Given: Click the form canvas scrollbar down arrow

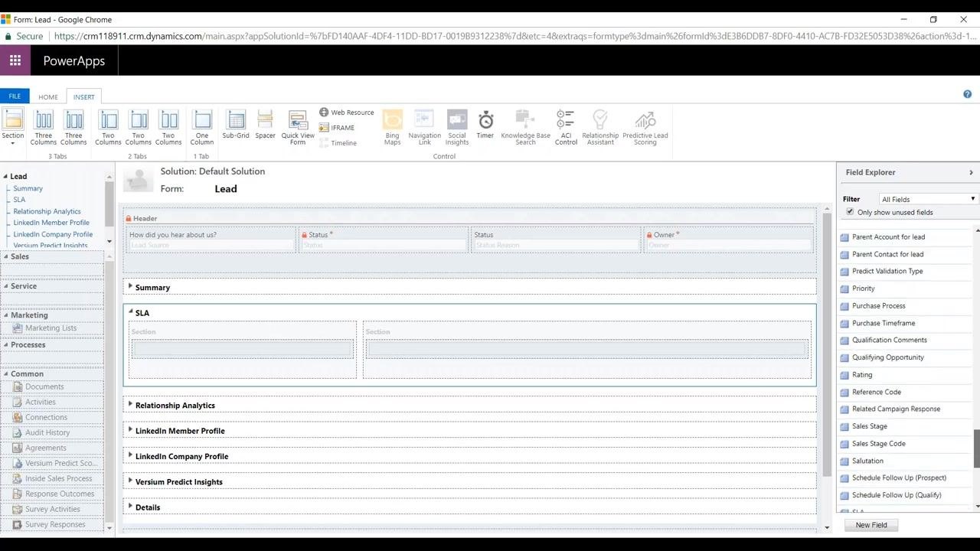Looking at the screenshot, I should [826, 527].
